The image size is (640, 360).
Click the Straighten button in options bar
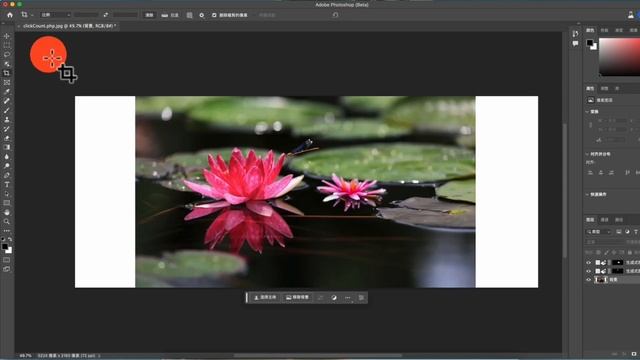click(x=170, y=15)
